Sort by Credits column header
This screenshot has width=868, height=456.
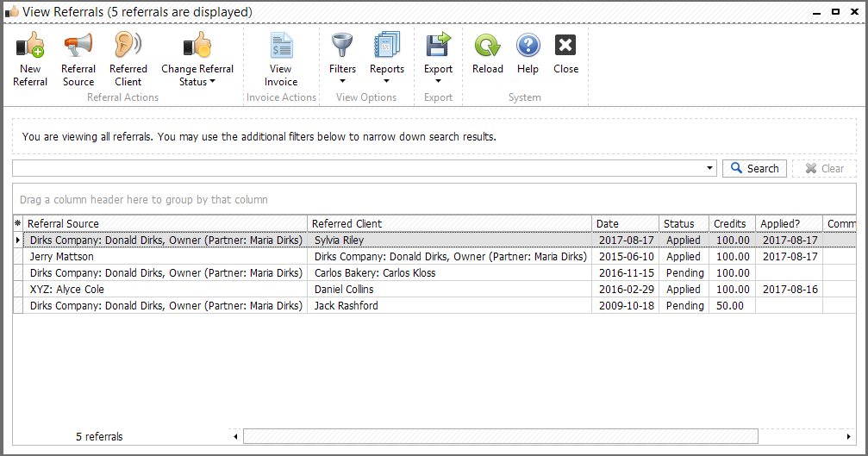[x=733, y=223]
